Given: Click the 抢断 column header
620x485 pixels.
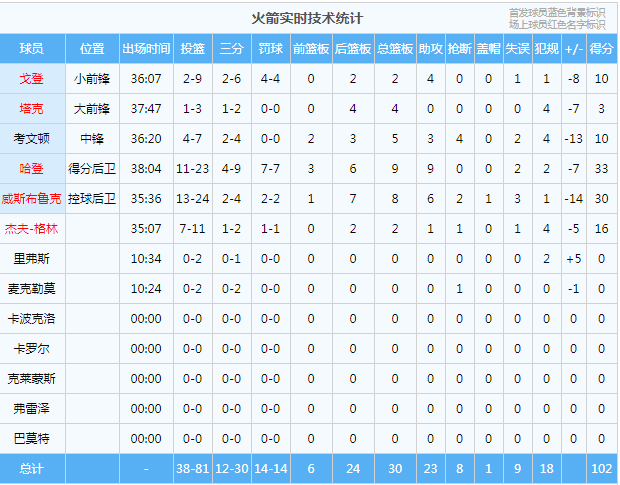Looking at the screenshot, I should [459, 49].
